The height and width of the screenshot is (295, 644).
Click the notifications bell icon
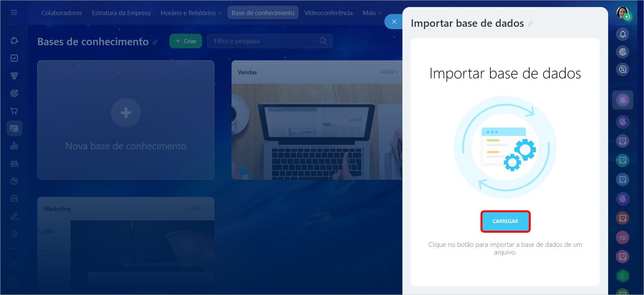tap(623, 34)
